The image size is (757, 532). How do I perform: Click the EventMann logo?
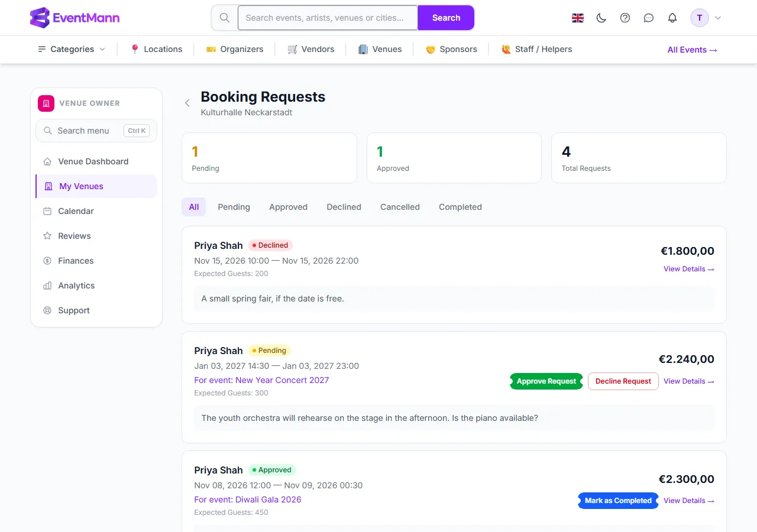[x=75, y=18]
